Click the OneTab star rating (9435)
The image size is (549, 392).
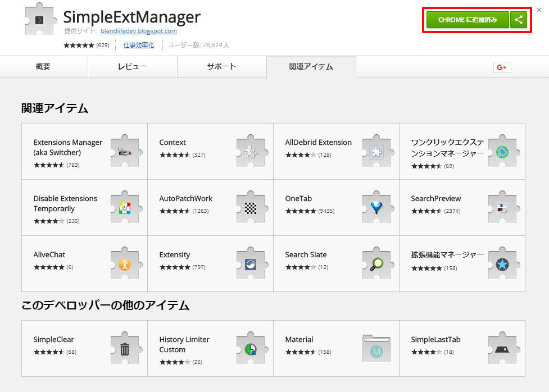point(310,211)
